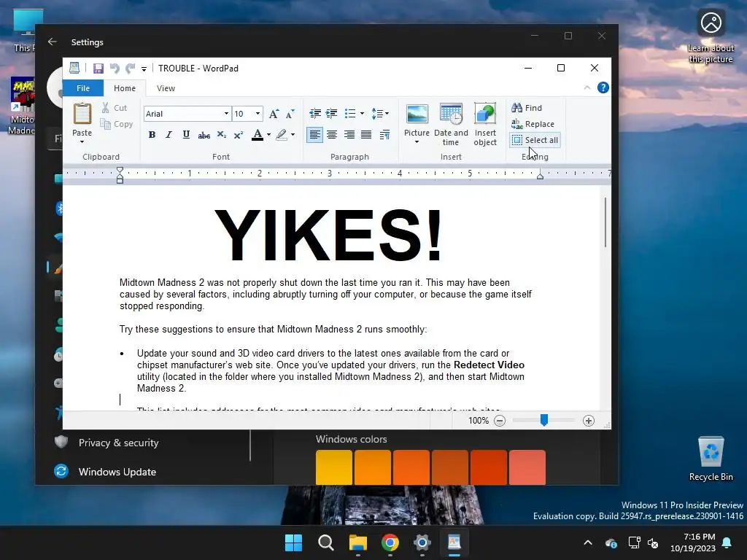This screenshot has width=747, height=560.
Task: Open the Customize Quick Access Toolbar dropdown
Action: [144, 69]
